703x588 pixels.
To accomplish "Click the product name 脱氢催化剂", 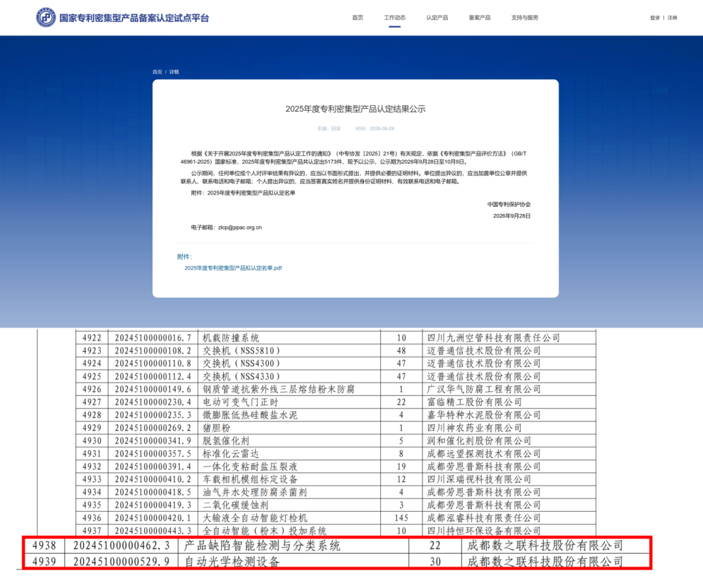I will (x=226, y=441).
